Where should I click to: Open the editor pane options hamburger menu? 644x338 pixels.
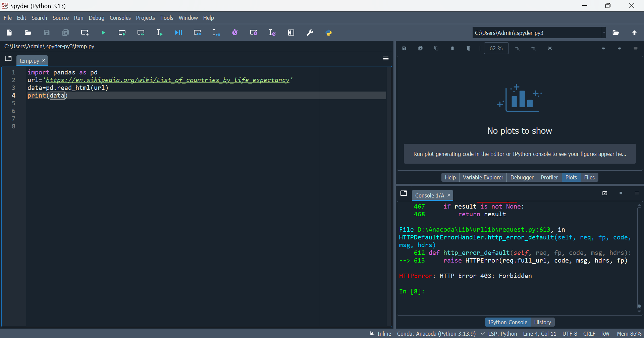pyautogui.click(x=386, y=59)
